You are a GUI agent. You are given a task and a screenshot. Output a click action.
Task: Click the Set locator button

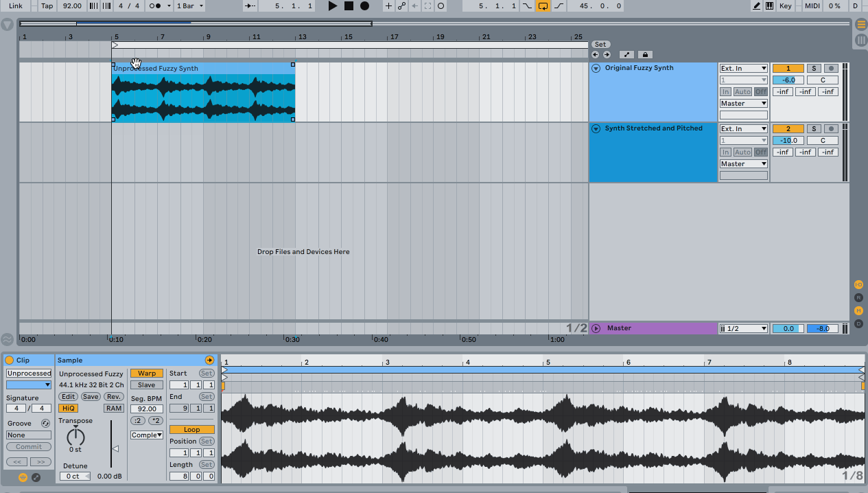pos(600,45)
